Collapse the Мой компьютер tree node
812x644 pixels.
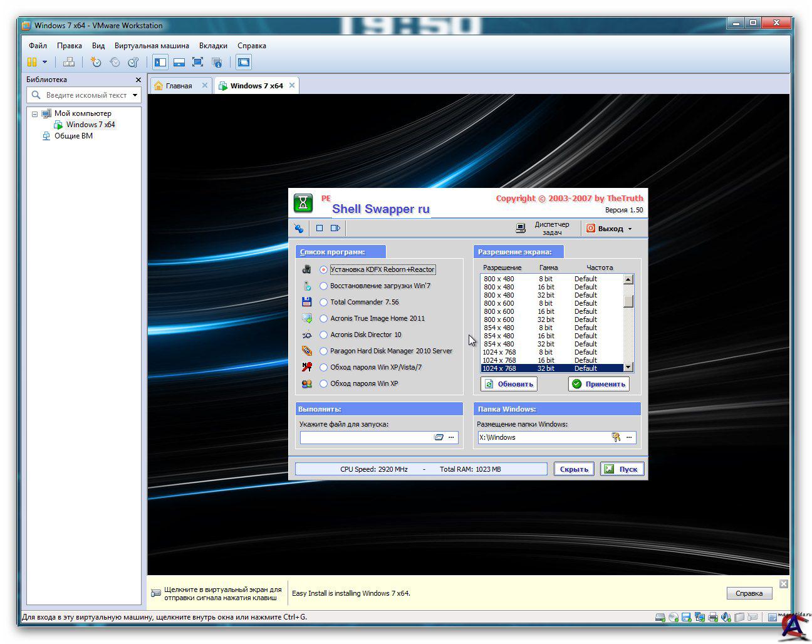point(35,114)
